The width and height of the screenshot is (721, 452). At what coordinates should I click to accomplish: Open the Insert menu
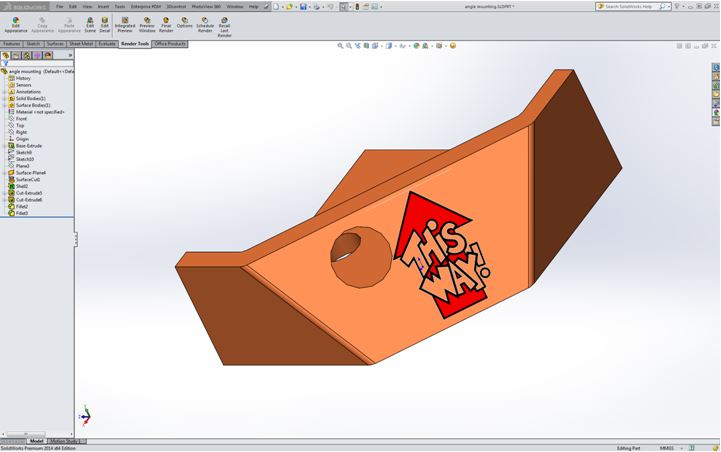point(103,6)
